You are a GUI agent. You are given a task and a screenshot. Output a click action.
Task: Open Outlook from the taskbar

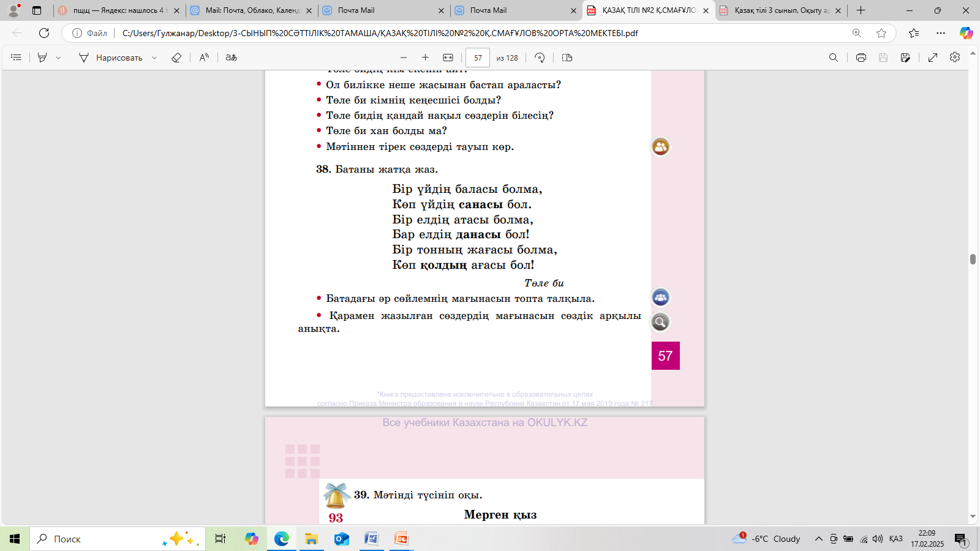point(342,539)
